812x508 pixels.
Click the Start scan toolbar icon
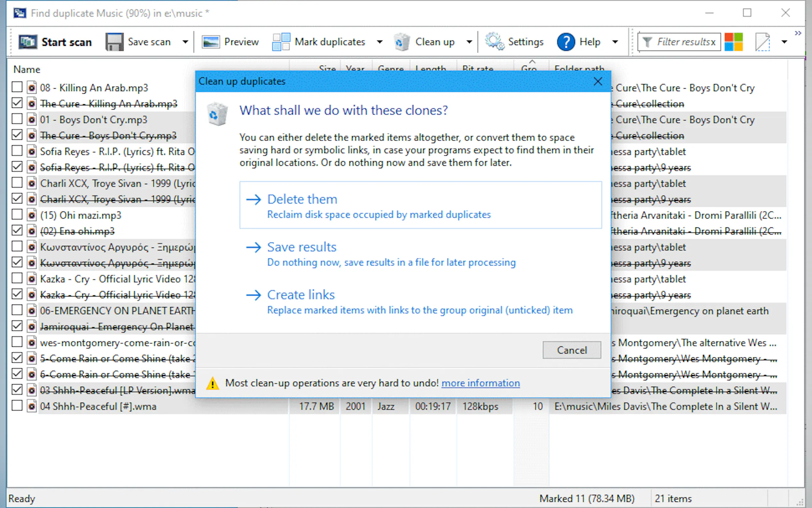[27, 42]
